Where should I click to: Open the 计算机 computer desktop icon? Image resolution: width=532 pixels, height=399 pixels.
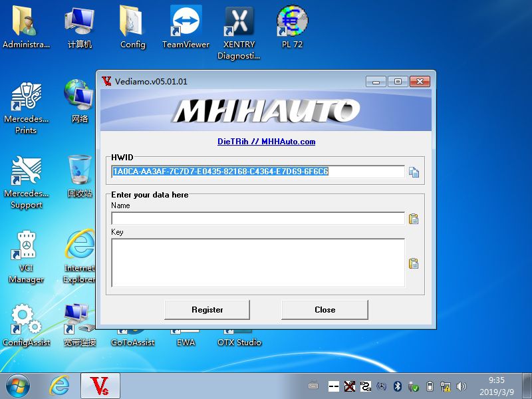click(x=79, y=27)
